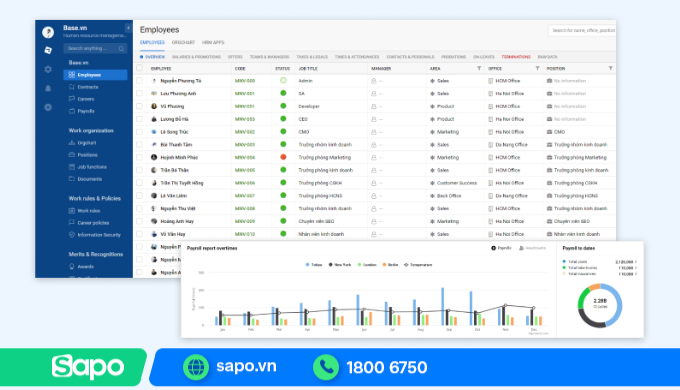This screenshot has height=390, width=680.
Task: Click Huỳnh Minh Phúc's red status dot
Action: (x=283, y=157)
